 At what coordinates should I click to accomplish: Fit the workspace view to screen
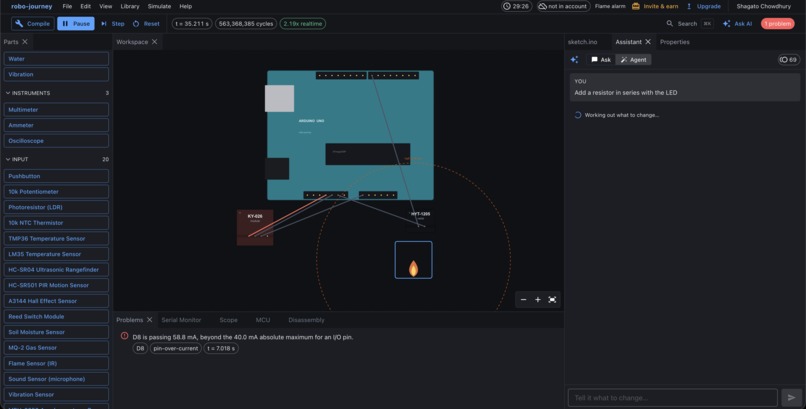point(552,300)
